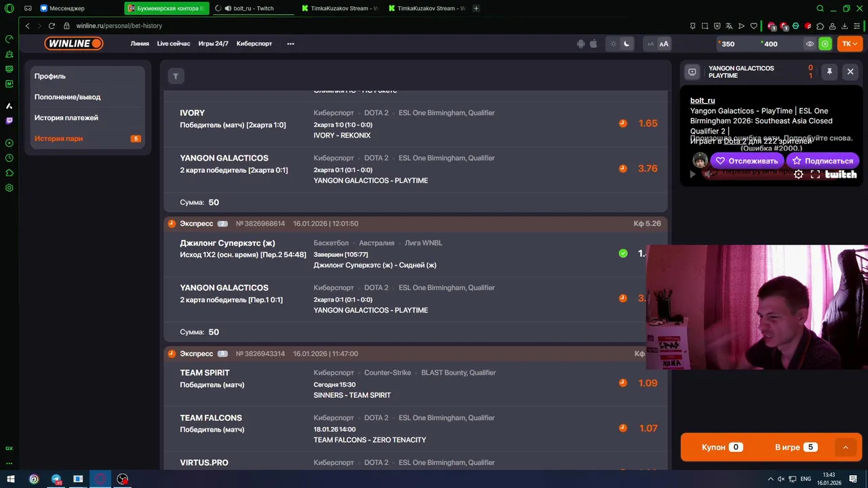
Task: Click Джилонг Суперкэтс (ж) bet title
Action: 227,243
